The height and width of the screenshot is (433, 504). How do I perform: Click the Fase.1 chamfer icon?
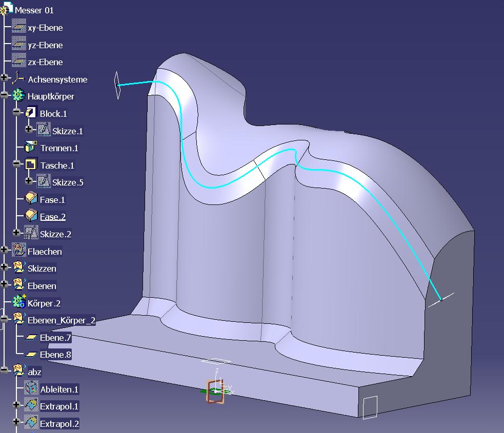tap(31, 198)
